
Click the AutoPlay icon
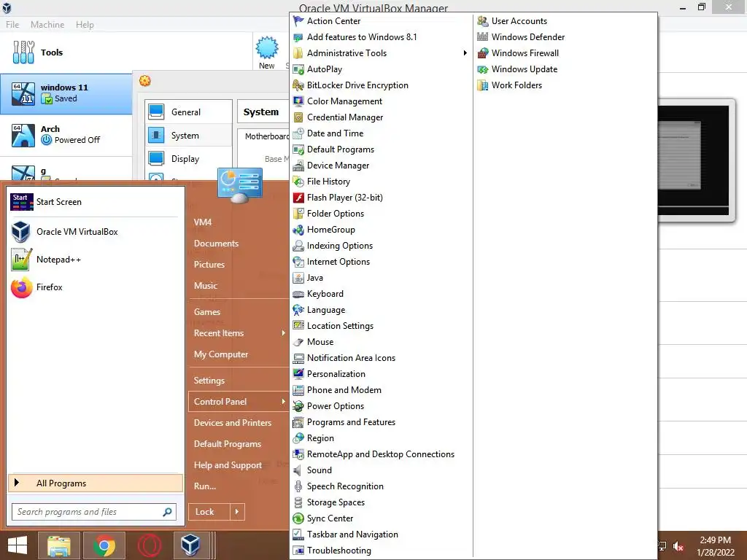pos(298,69)
